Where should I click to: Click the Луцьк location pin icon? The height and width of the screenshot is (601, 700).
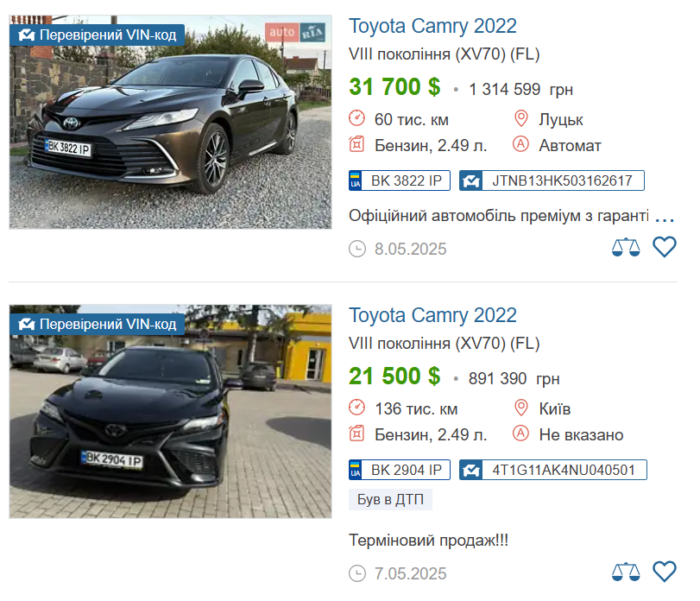[x=520, y=119]
